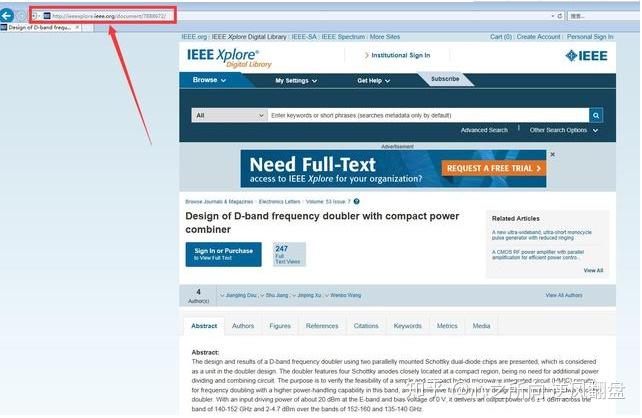This screenshot has height=418, width=642.
Task: Open the IEEE.org link
Action: click(194, 37)
